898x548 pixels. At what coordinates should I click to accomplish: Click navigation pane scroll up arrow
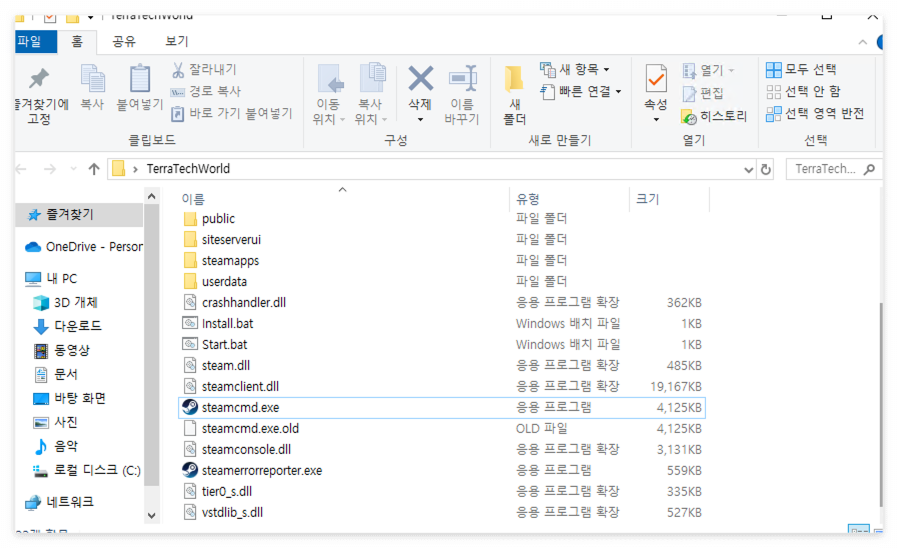pos(152,196)
